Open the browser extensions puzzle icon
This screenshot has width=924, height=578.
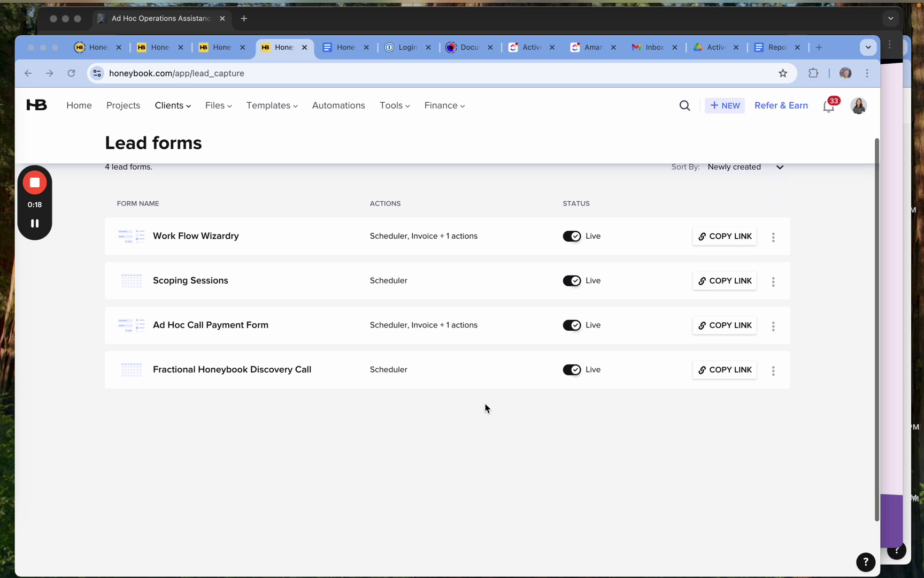[813, 73]
